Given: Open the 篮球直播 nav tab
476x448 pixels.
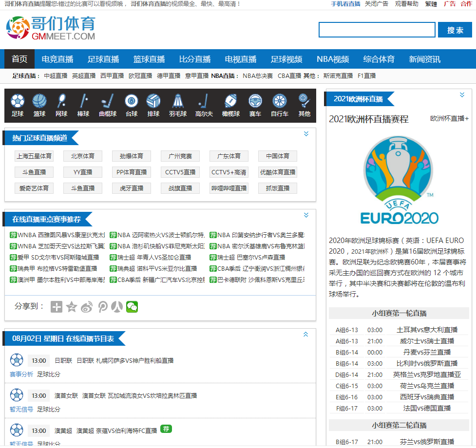Looking at the screenshot, I should pyautogui.click(x=149, y=59).
